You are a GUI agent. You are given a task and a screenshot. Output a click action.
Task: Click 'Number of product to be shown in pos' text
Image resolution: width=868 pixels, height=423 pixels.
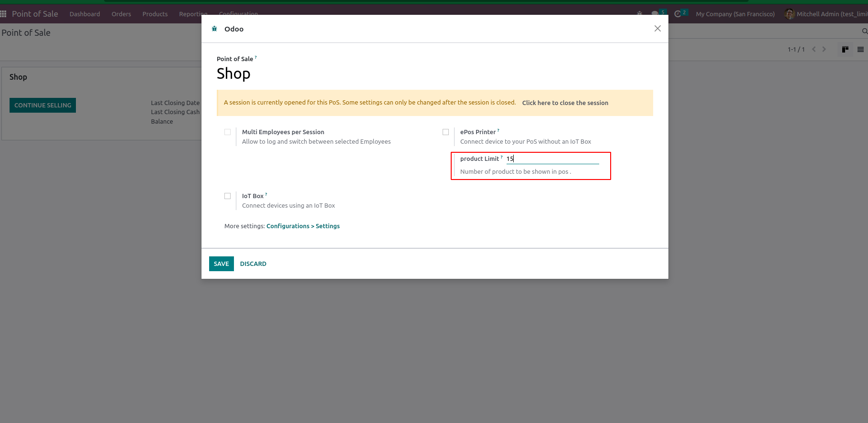516,172
